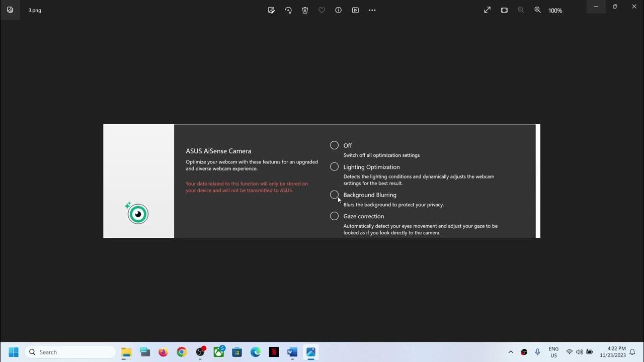The width and height of the screenshot is (644, 362).
Task: Open Microsoft Store from the taskbar
Action: point(237,352)
